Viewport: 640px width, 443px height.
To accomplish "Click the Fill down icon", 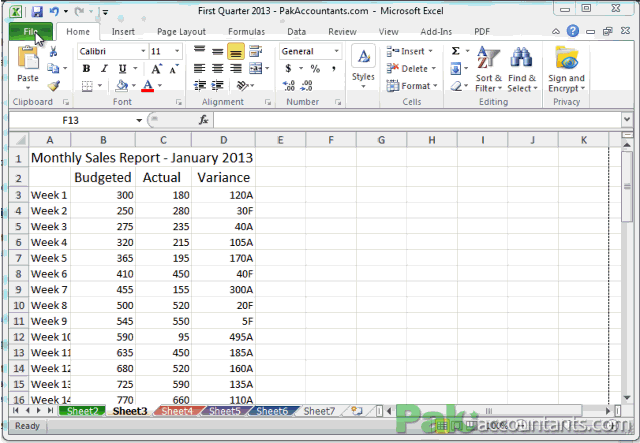I will [456, 69].
